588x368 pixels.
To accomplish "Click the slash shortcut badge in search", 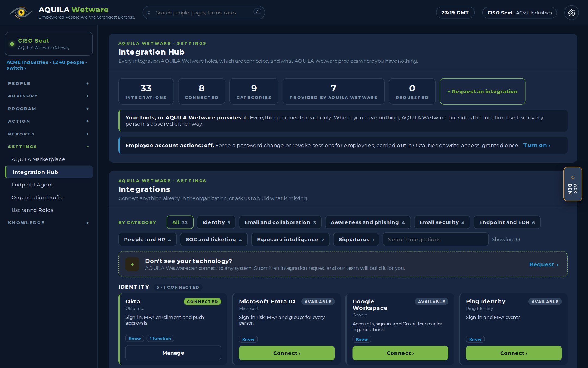I will [x=257, y=11].
